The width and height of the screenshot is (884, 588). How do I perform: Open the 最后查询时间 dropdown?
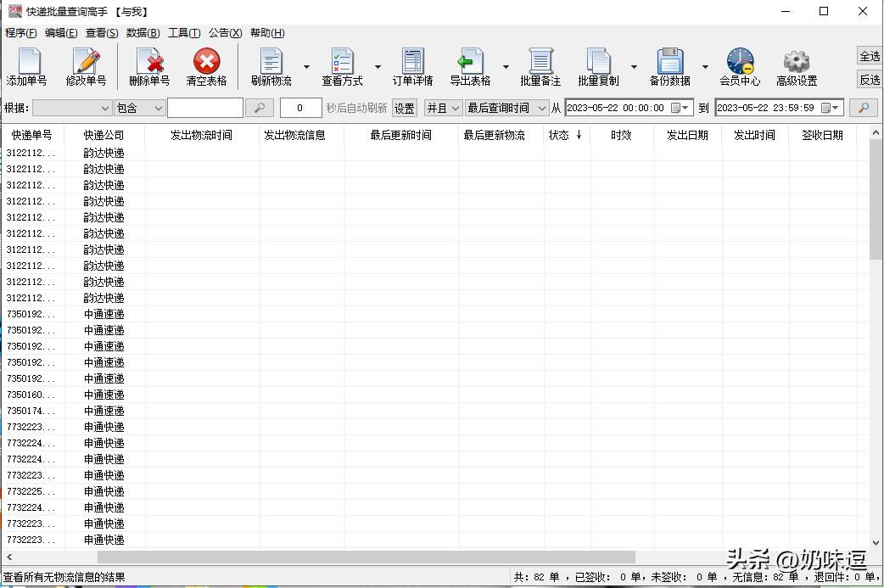pos(506,108)
